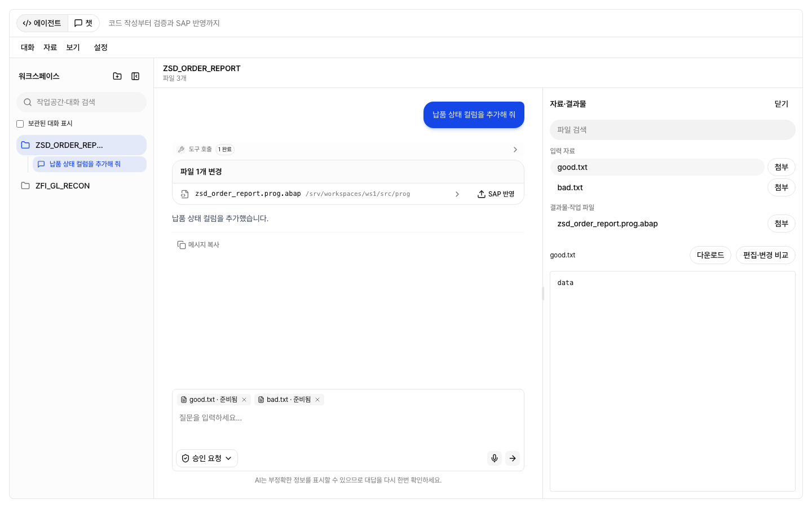Collapse the workspace sidebar panel

pos(135,76)
